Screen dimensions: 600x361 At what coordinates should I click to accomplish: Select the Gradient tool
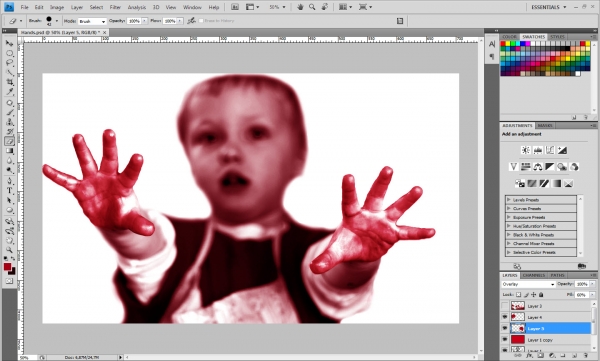click(9, 151)
